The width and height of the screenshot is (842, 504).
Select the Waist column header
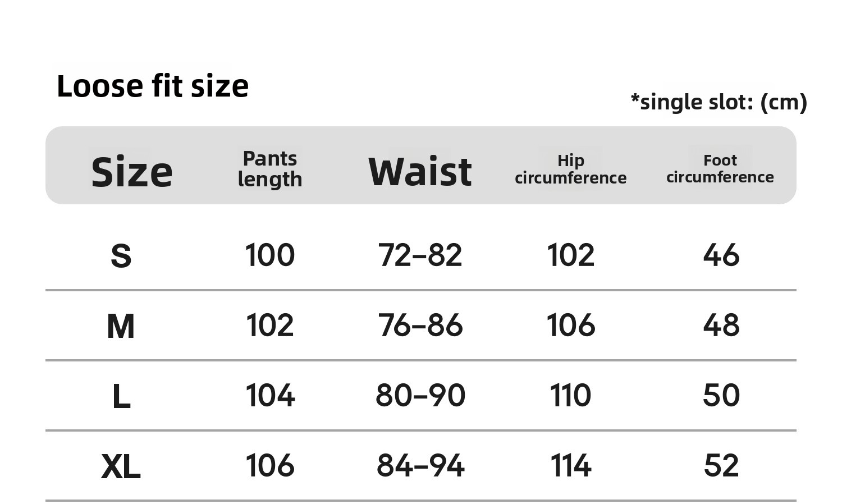[x=420, y=172]
